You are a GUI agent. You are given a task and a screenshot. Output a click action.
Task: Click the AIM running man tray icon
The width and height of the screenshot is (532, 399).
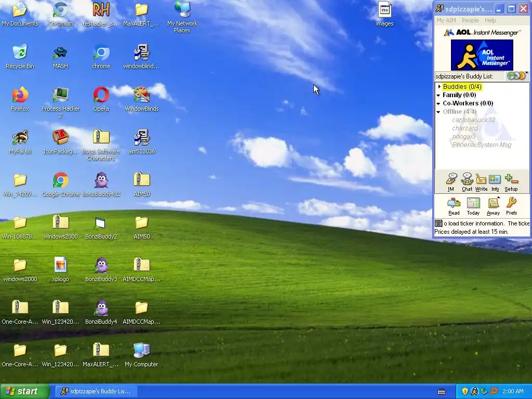tap(474, 391)
